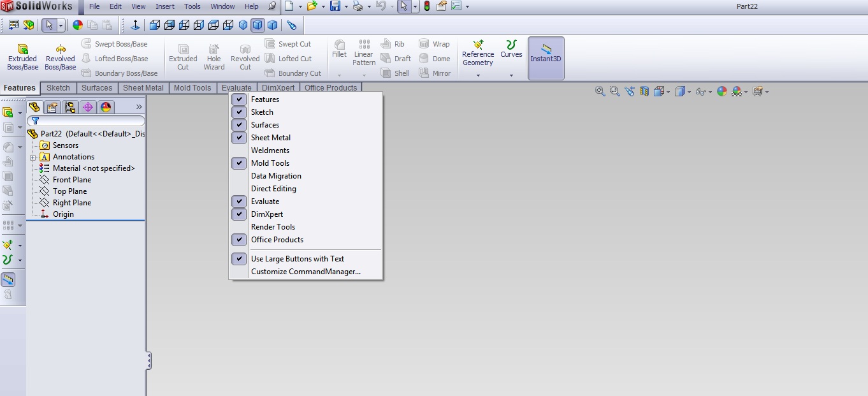
Task: Click the Extruded Boss/Base tool
Action: (23, 57)
